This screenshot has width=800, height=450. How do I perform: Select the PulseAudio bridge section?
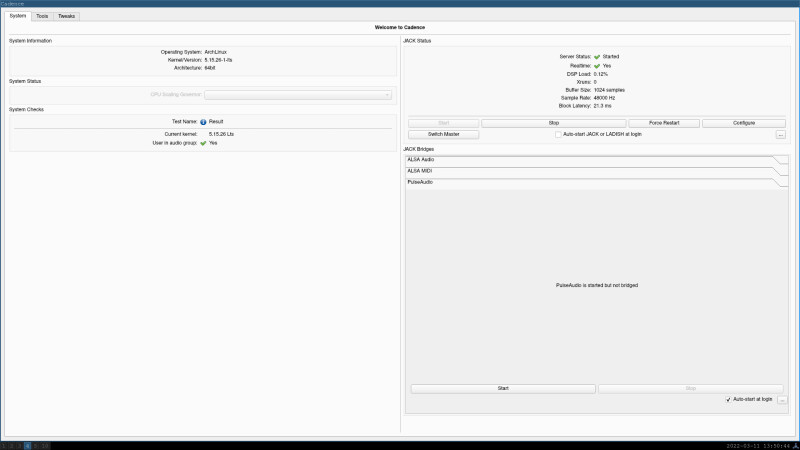click(x=596, y=182)
